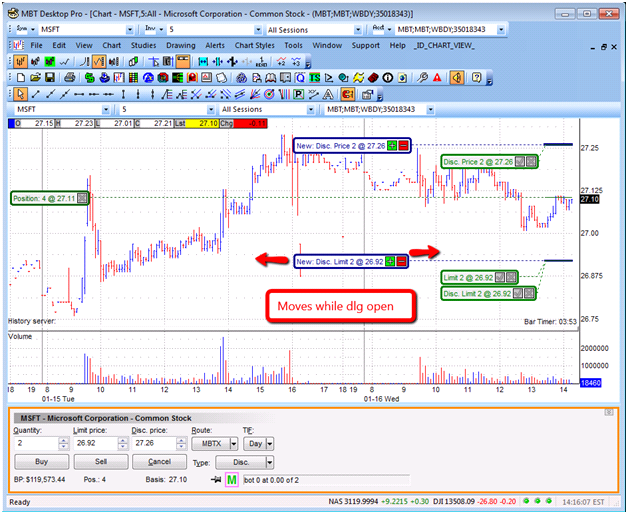
Task: Click the DJI 13508.09 status entry
Action: point(455,502)
